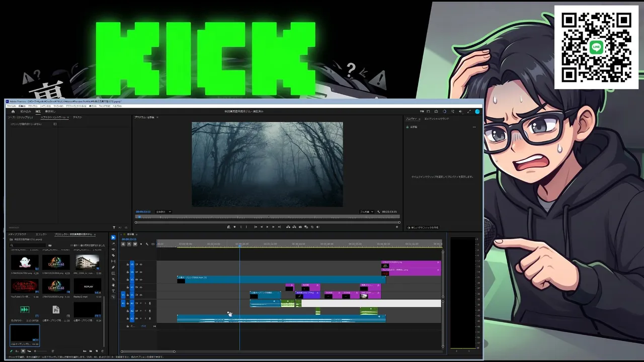Select the Track Select Forward tool
Viewport: 644px width, 362px height.
[113, 243]
